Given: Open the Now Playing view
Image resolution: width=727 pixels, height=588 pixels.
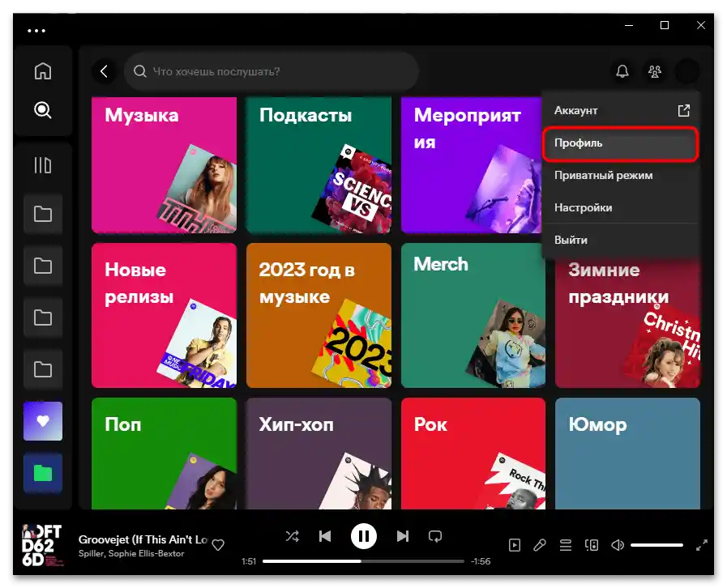Looking at the screenshot, I should click(515, 544).
